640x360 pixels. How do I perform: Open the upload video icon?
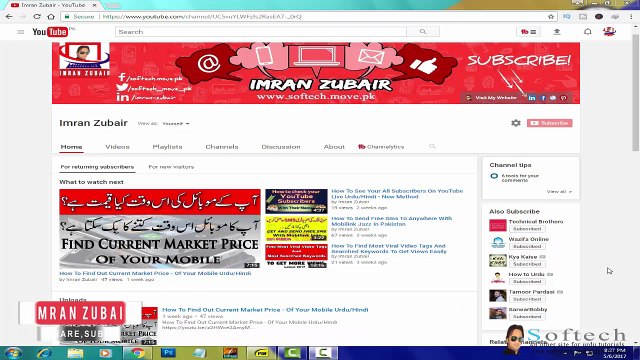click(x=557, y=32)
